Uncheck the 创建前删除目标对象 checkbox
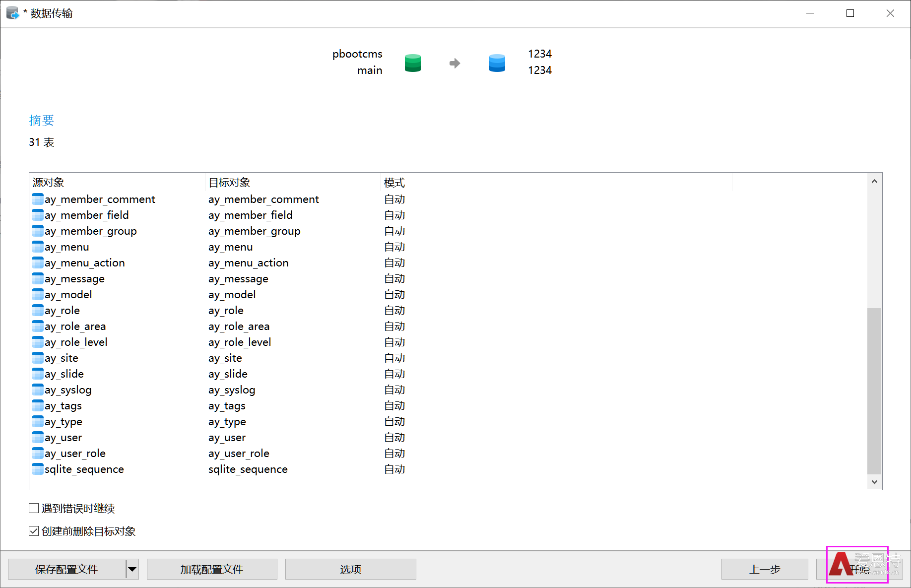Image resolution: width=911 pixels, height=588 pixels. point(34,531)
